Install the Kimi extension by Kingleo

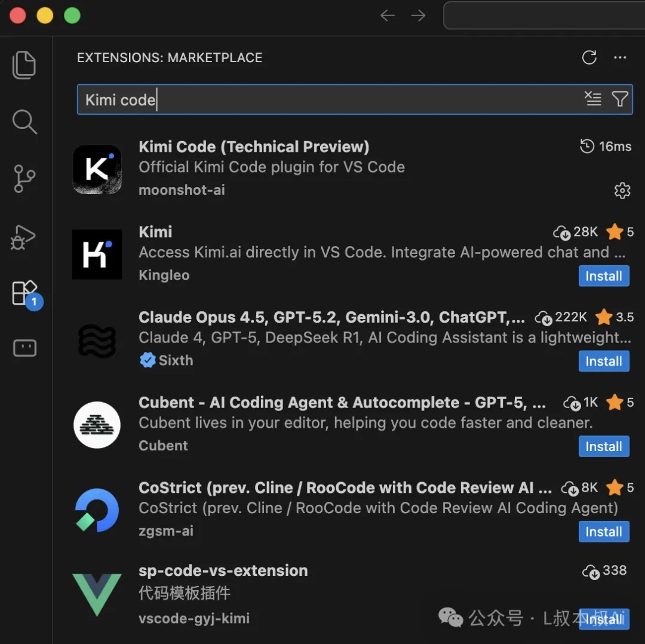(x=603, y=276)
